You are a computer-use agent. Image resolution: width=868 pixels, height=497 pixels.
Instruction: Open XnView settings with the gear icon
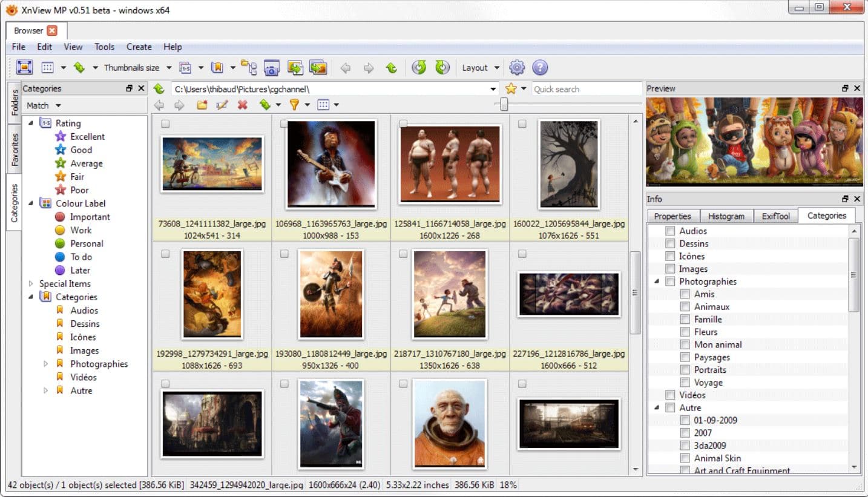pyautogui.click(x=517, y=67)
